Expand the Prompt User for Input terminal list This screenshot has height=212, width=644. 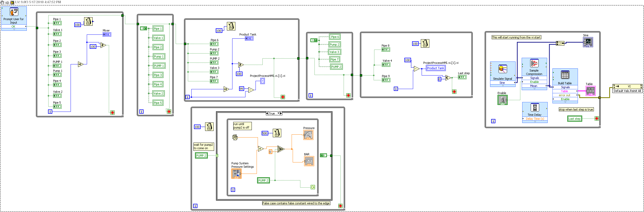coord(14,29)
